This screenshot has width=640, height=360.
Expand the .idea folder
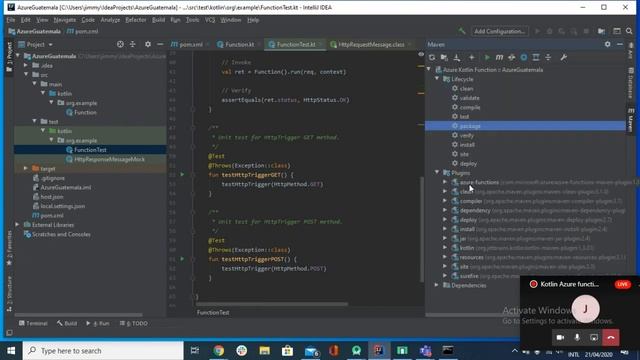[26, 65]
